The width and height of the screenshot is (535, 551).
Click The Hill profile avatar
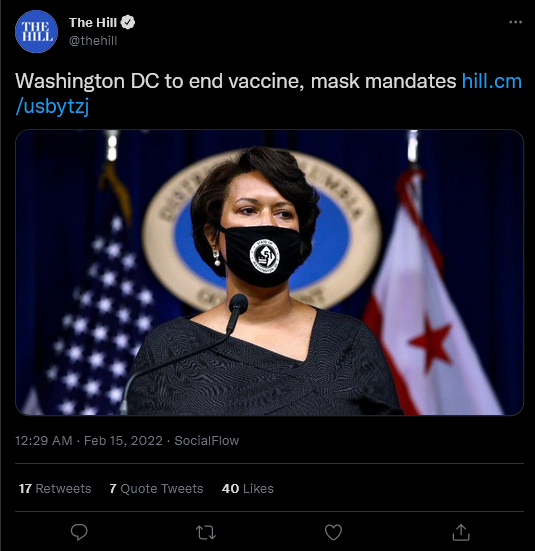(x=36, y=32)
